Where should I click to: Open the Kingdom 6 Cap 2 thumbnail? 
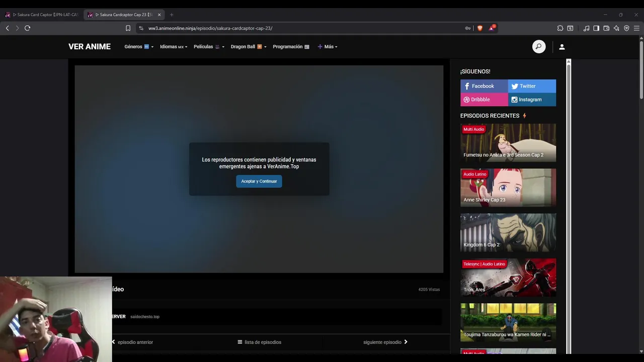(x=508, y=232)
